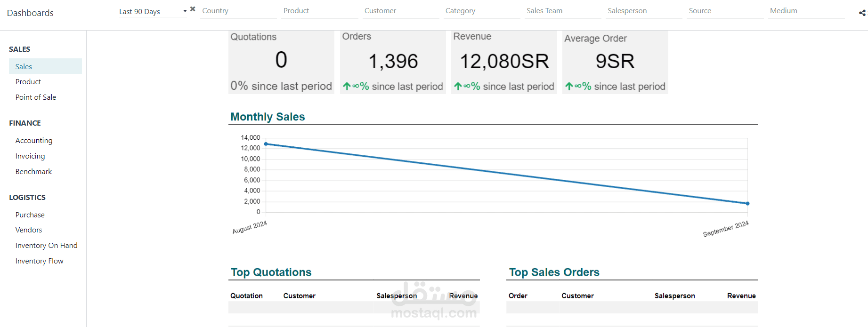The image size is (868, 327).
Task: Click the Sales Team filter field
Action: (563, 11)
